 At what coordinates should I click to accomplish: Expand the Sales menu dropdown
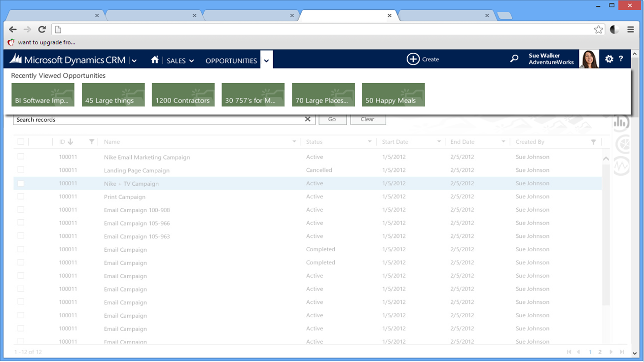pos(180,61)
